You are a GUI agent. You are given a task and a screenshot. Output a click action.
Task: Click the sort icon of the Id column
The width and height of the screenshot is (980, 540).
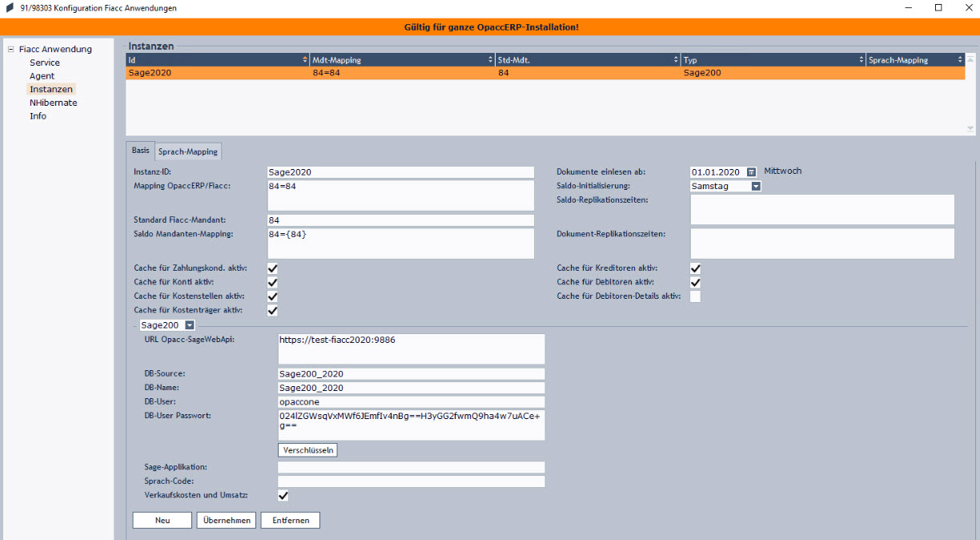305,60
